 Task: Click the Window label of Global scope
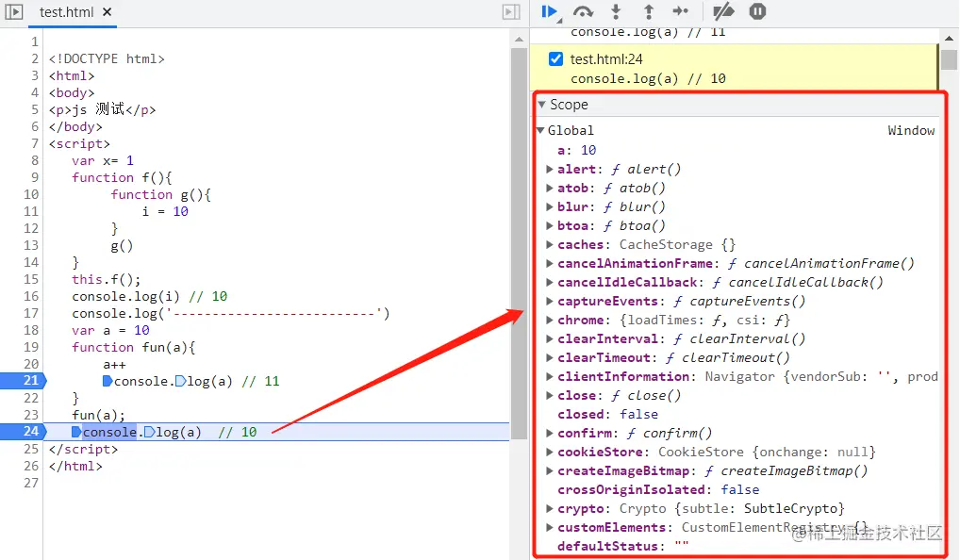[911, 130]
